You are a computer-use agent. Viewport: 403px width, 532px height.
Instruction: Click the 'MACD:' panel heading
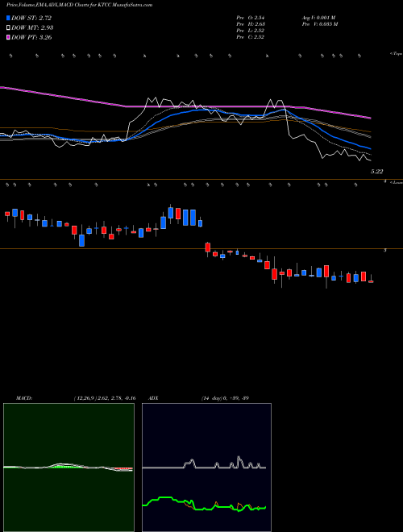coord(24,398)
